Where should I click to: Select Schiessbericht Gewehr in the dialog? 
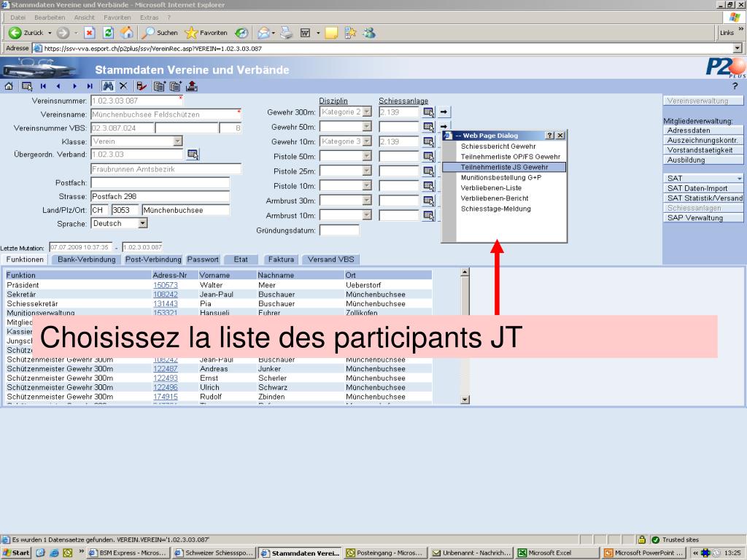click(x=498, y=146)
